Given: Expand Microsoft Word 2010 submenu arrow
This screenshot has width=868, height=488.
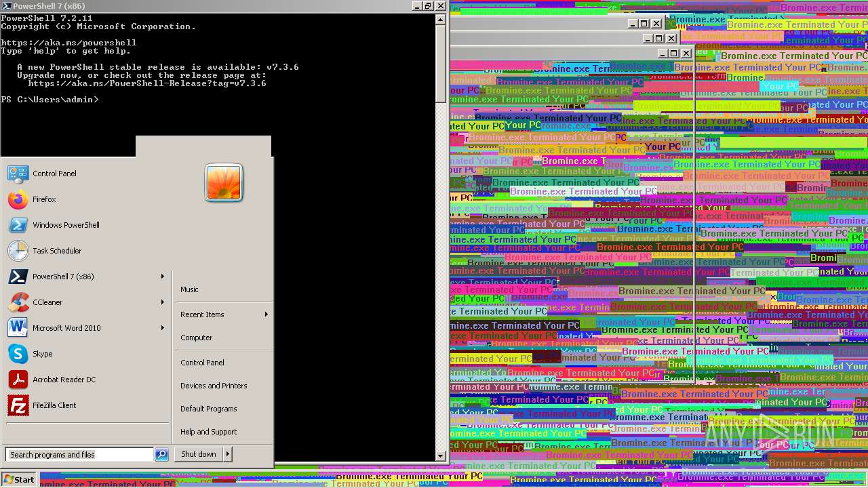Looking at the screenshot, I should (163, 328).
